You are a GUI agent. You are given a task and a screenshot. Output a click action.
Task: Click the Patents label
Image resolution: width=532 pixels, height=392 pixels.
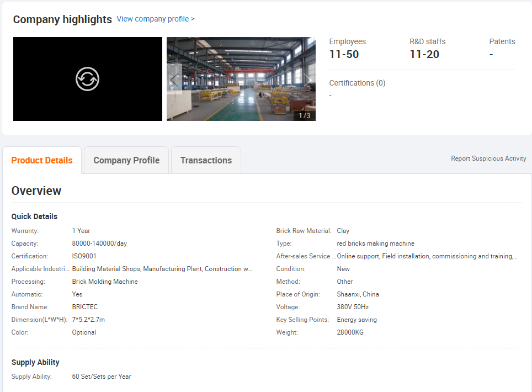coord(502,42)
